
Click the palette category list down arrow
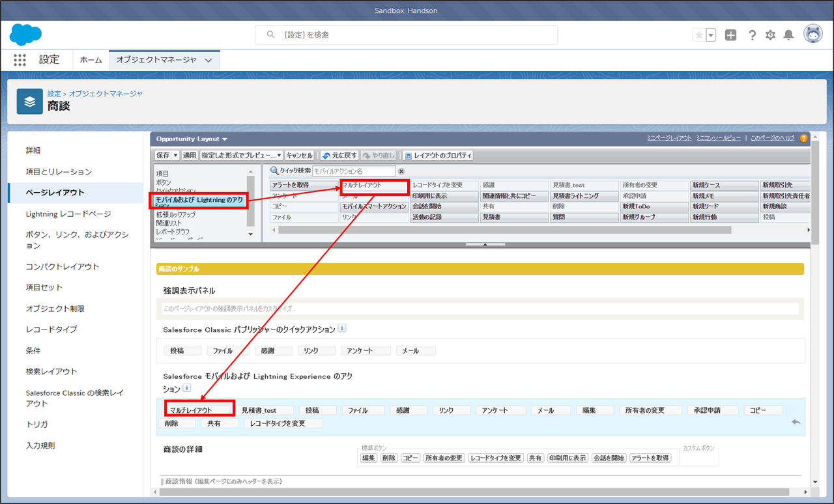[251, 236]
